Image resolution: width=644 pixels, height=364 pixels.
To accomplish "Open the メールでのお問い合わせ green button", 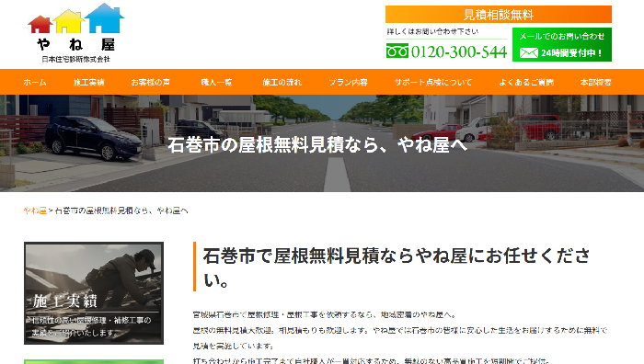I will point(562,44).
